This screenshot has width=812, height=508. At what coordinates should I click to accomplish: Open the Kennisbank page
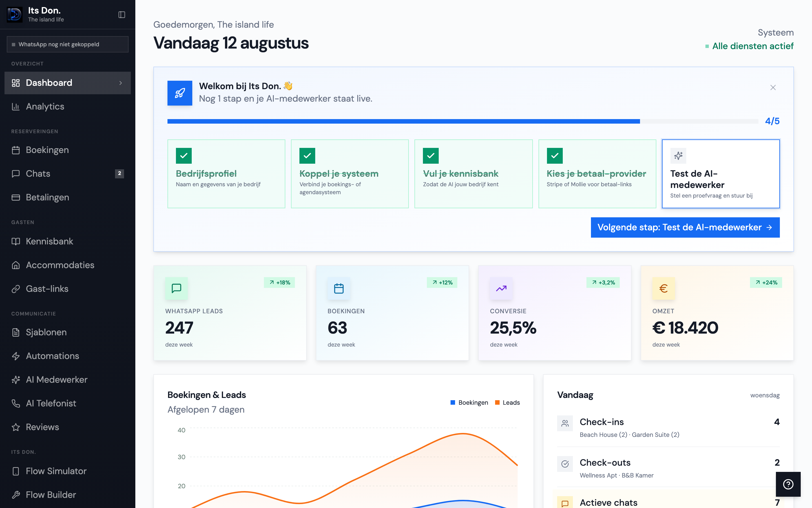[67, 241]
